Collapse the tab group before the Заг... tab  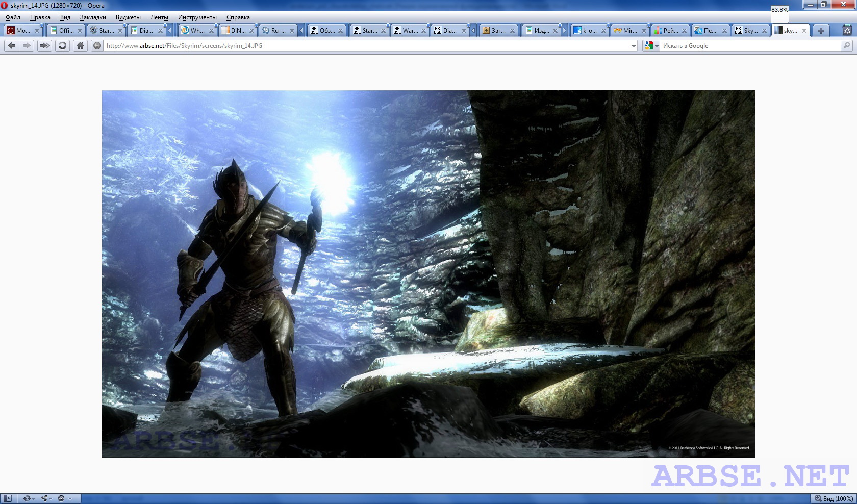(473, 31)
